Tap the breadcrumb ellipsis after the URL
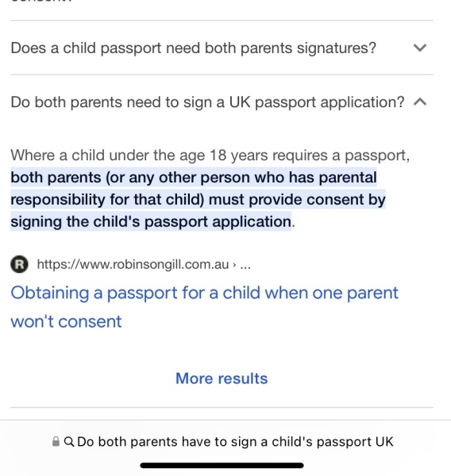This screenshot has height=476, width=451. click(245, 265)
